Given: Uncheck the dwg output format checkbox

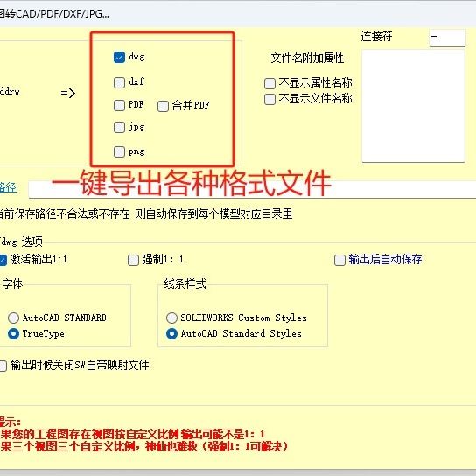Looking at the screenshot, I should click(x=119, y=57).
